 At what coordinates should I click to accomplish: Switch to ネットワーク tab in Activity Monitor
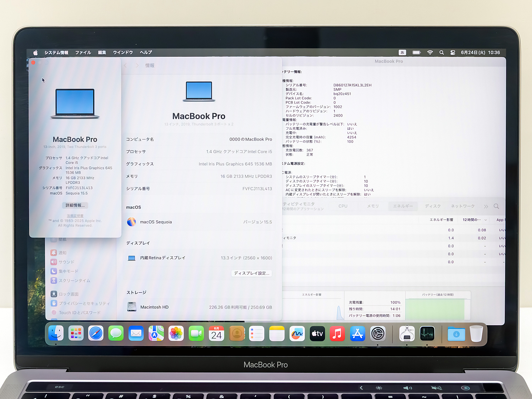tap(463, 206)
